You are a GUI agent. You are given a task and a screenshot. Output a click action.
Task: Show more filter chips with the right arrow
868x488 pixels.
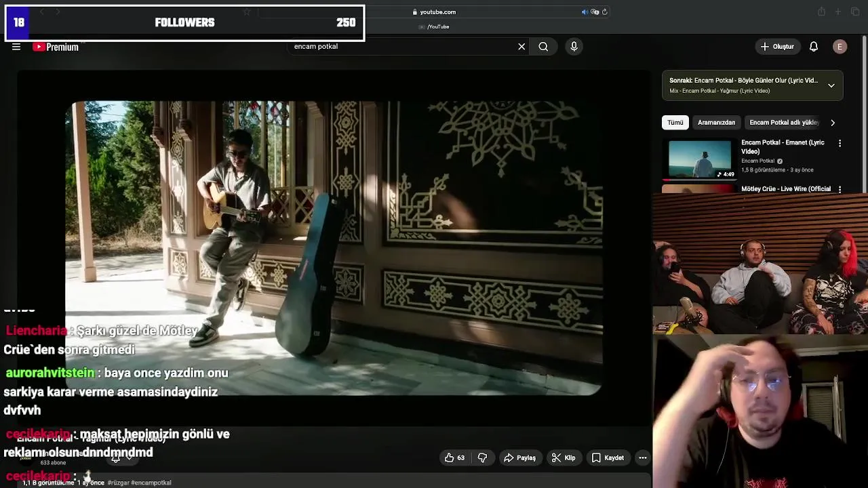click(x=833, y=123)
